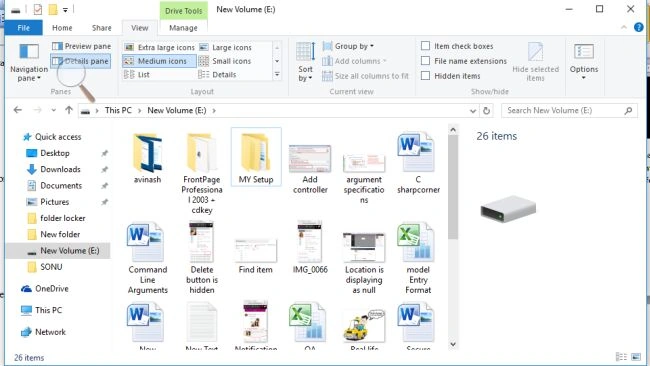This screenshot has height=366, width=650.
Task: Toggle the Preview pane
Action: 82,46
